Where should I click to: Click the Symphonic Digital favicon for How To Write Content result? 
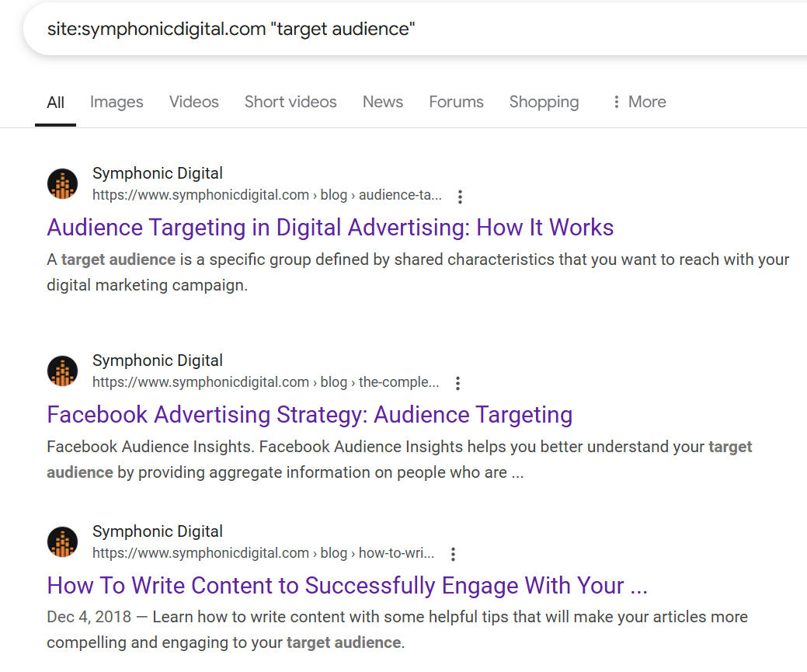(62, 541)
